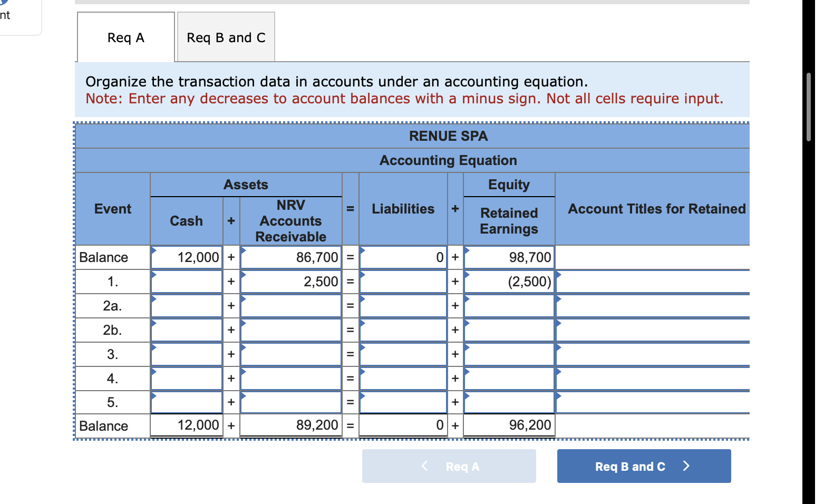Click Accounts Receivable cell for event 5
Image resolution: width=824 pixels, height=504 pixels.
pos(291,402)
